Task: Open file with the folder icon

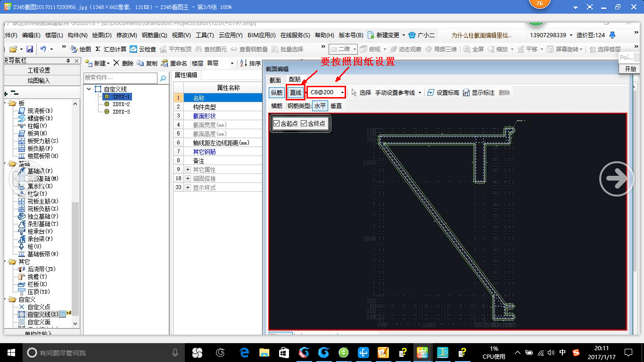Action: point(13,49)
